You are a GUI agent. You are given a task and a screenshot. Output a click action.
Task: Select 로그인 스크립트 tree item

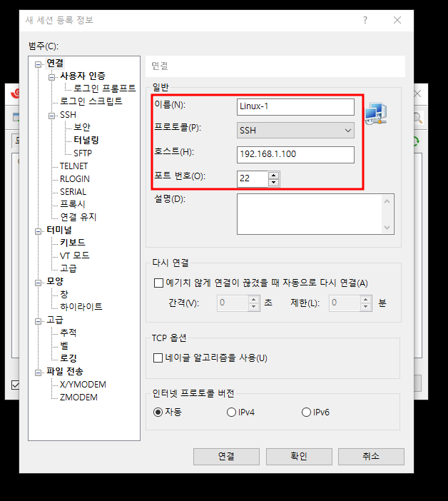(x=91, y=101)
